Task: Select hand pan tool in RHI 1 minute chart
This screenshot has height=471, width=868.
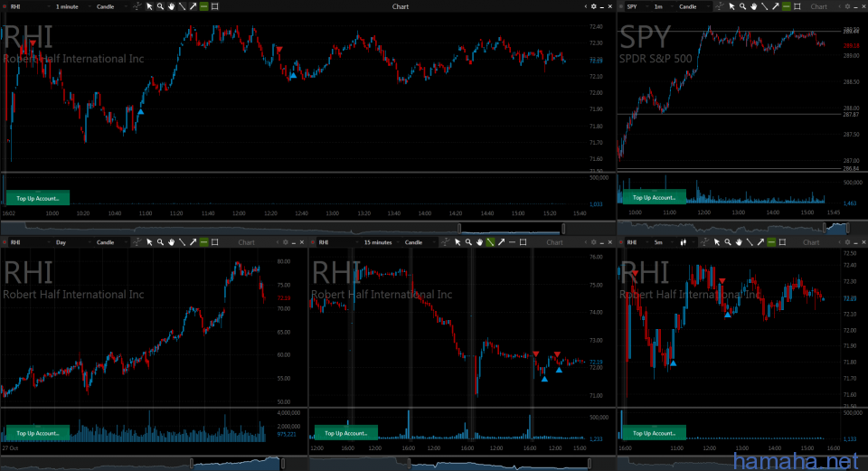Action: [171, 6]
